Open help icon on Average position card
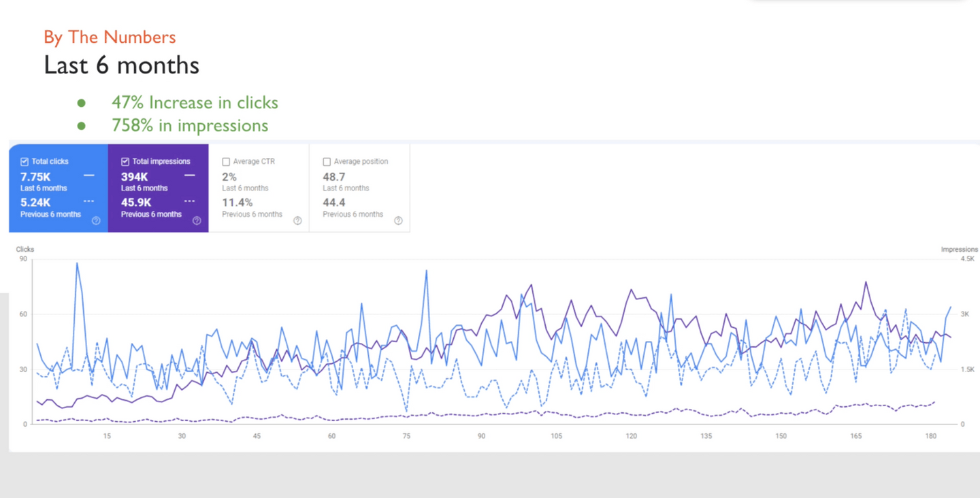The height and width of the screenshot is (498, 980). coord(398,220)
